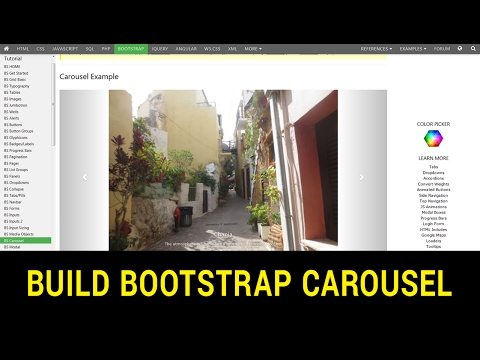The image size is (480, 360).
Task: Open BS Pager in sidebar
Action: 12,164
